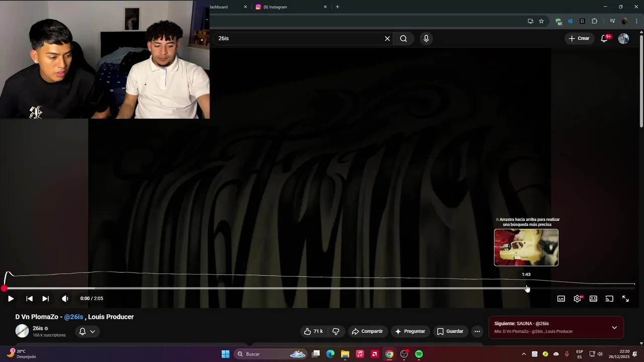
Task: Open the blue sound-wave extension icon
Action: point(570,21)
